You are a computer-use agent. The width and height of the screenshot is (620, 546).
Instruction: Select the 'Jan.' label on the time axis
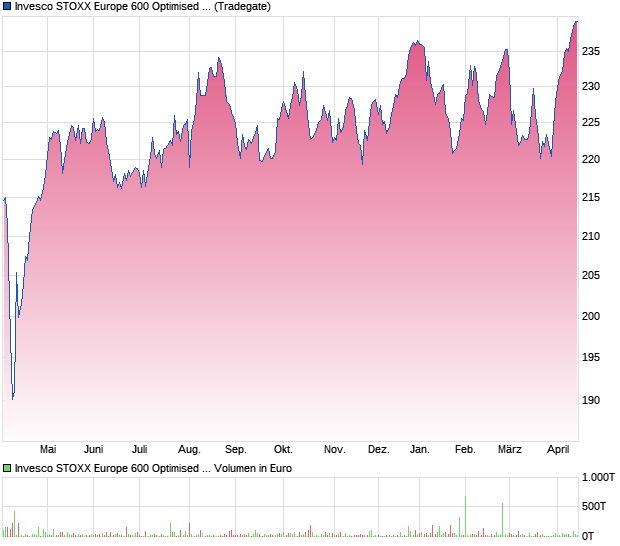tap(420, 449)
